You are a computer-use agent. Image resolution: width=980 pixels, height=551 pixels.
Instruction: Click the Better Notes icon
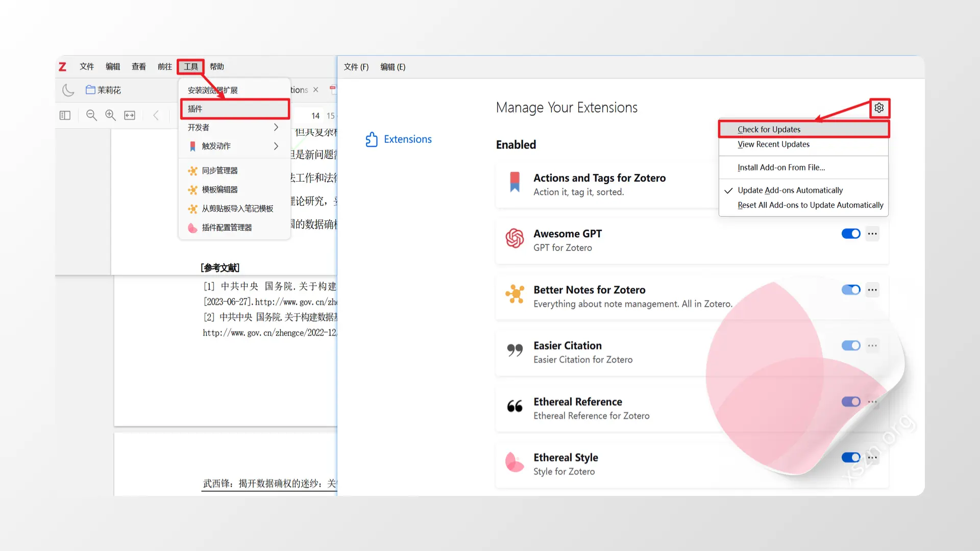514,294
